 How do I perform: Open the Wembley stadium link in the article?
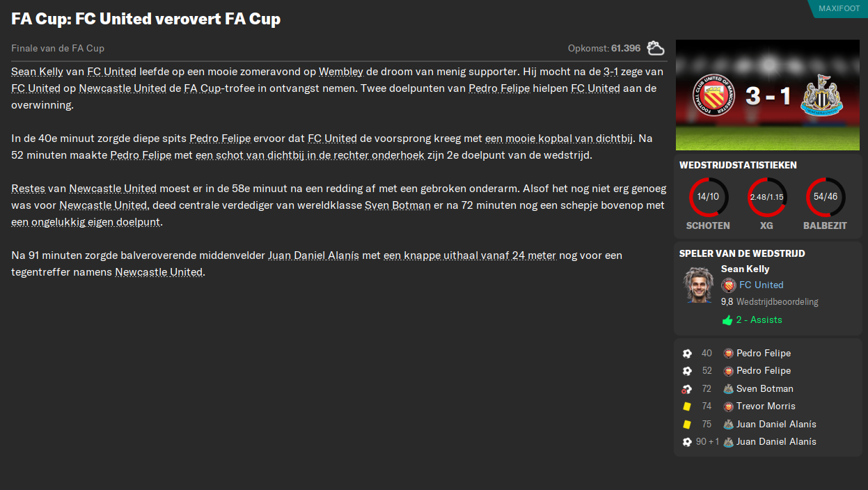(x=341, y=72)
